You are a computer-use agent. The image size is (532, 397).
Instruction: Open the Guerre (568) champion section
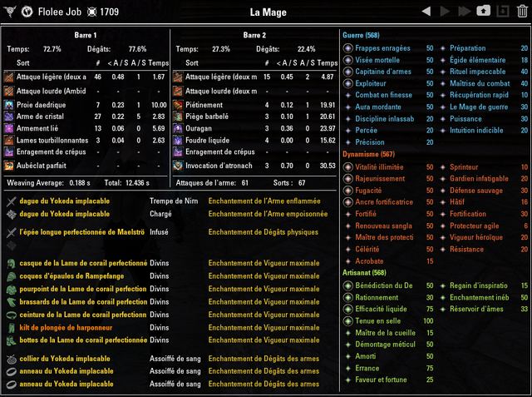coord(361,35)
